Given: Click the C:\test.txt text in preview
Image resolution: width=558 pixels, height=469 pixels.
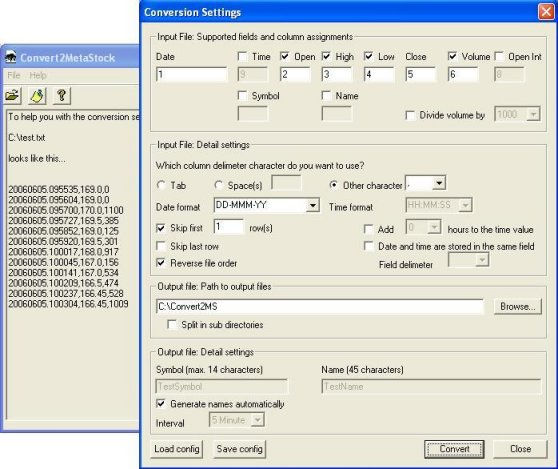Looking at the screenshot, I should [x=27, y=137].
